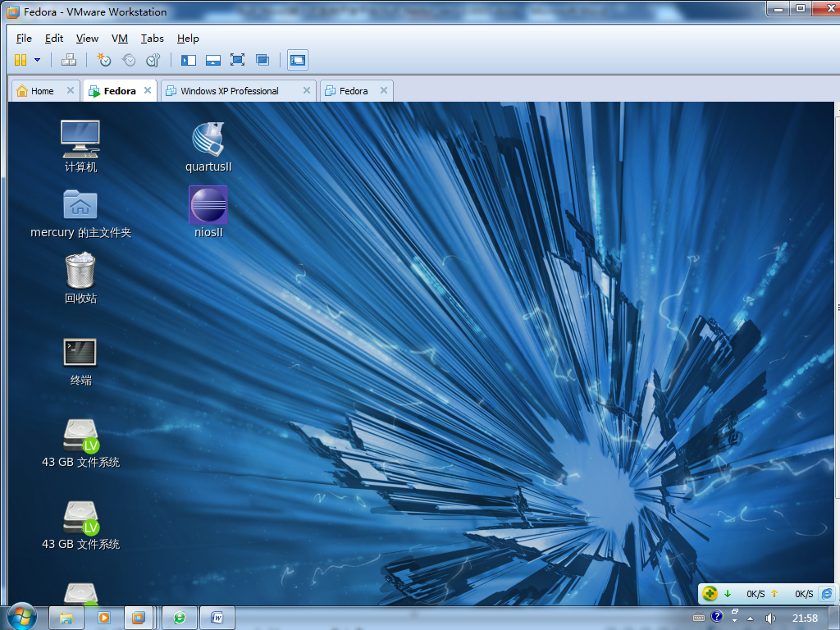Select the upper 43 GB 文件系统 drive

pos(81,444)
